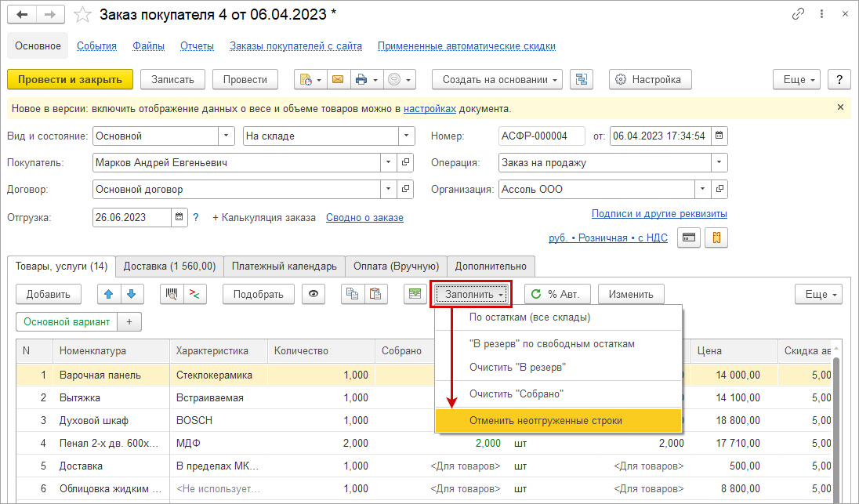859x504 pixels.
Task: Click the printer icon
Action: pyautogui.click(x=361, y=79)
